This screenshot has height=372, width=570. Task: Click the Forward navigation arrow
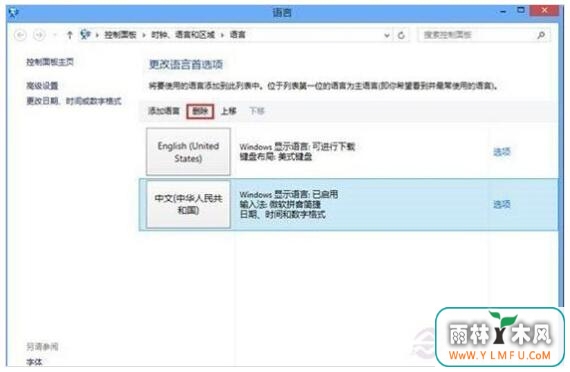tap(39, 35)
